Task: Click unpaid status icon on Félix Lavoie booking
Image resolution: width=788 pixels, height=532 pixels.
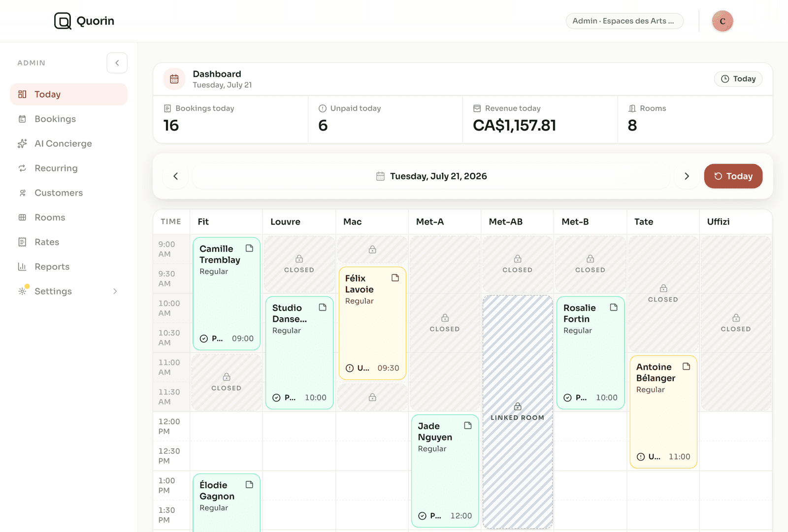Action: pos(350,368)
